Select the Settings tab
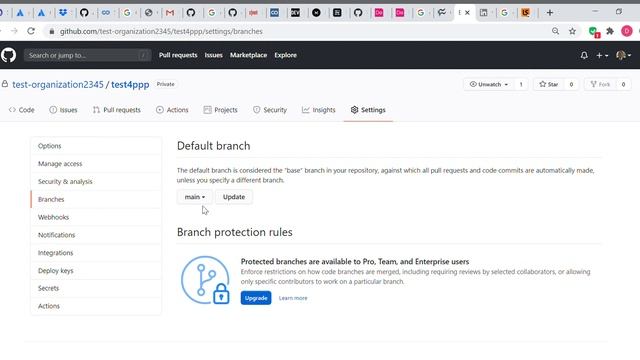 tap(368, 110)
